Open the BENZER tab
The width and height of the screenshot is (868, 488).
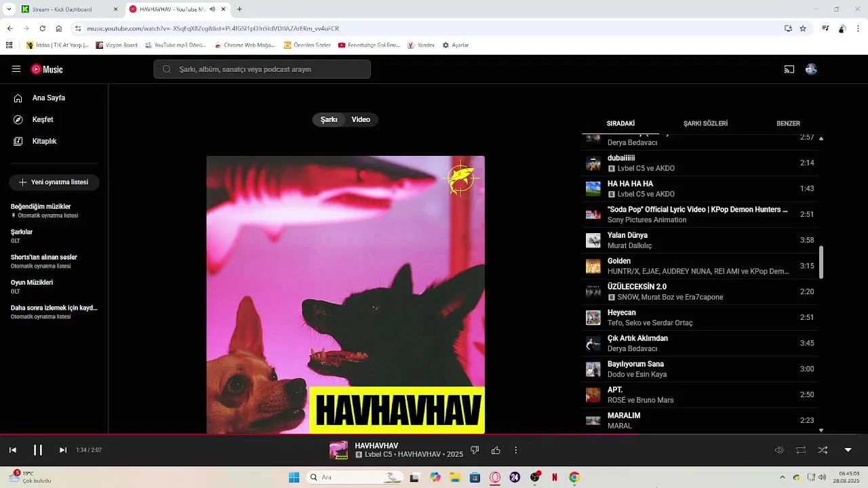(788, 123)
